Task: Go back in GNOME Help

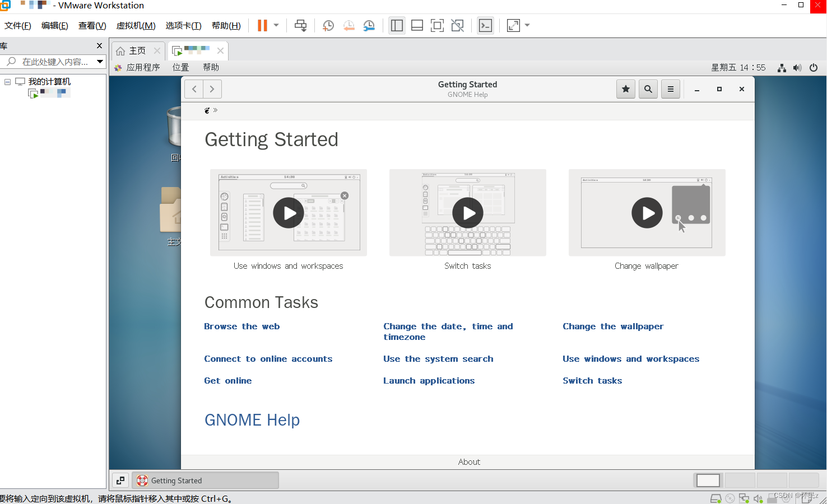Action: (x=194, y=89)
